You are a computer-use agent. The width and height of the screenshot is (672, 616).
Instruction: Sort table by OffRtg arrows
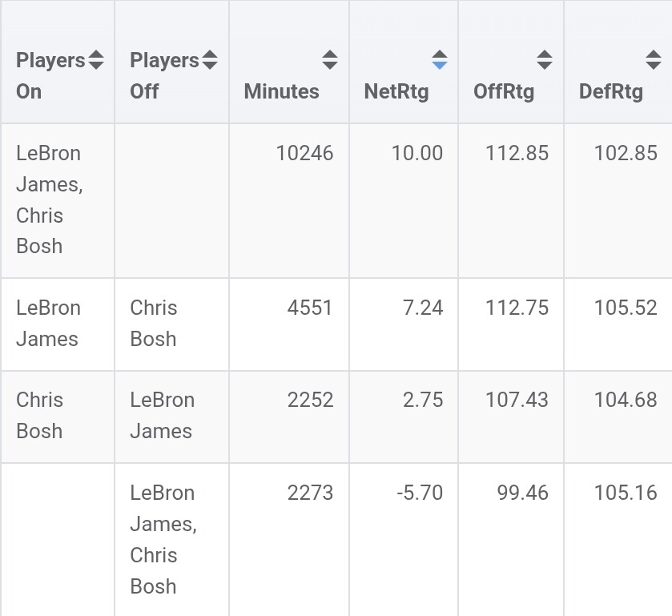[545, 59]
